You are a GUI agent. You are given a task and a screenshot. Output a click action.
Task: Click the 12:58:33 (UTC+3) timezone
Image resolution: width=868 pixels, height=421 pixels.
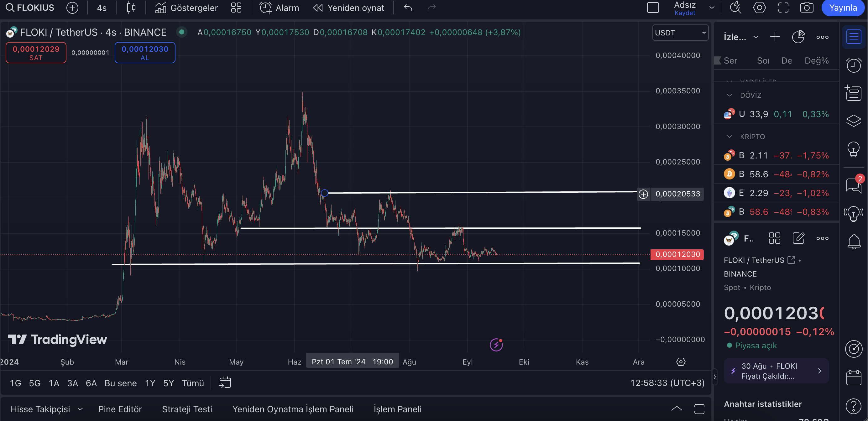(667, 383)
